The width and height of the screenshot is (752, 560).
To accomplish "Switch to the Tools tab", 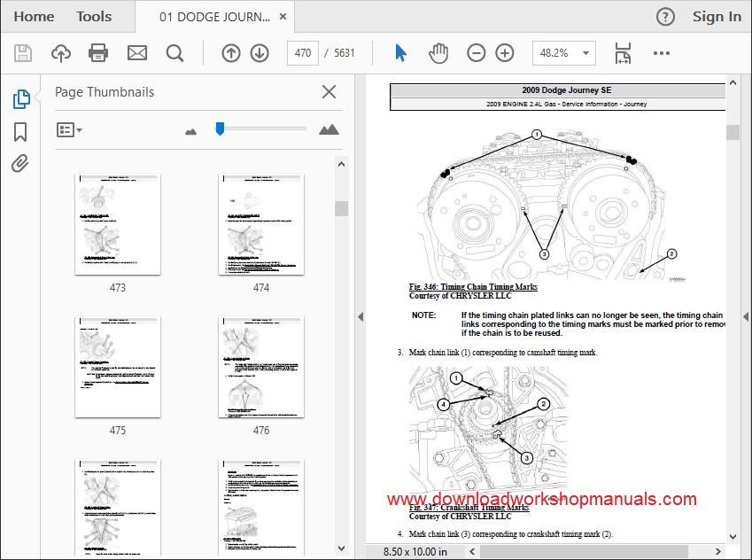I will tap(94, 16).
